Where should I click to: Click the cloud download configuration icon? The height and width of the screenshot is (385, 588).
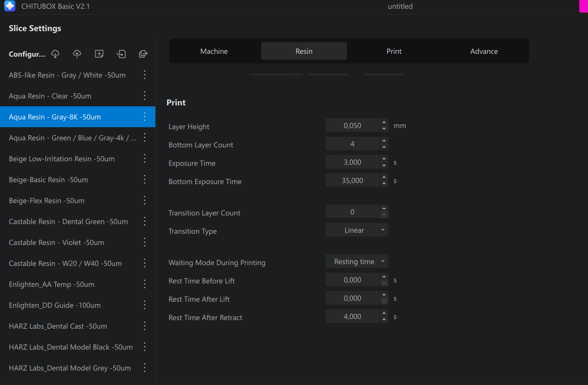[55, 54]
